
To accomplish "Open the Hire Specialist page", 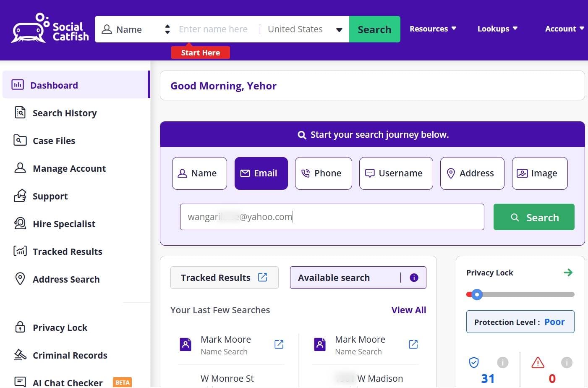I will tap(64, 224).
